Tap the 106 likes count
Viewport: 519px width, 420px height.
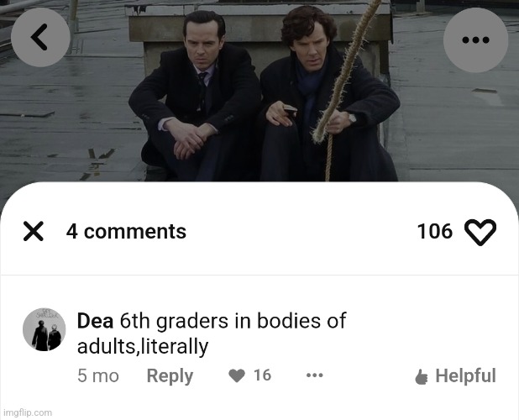pos(434,231)
